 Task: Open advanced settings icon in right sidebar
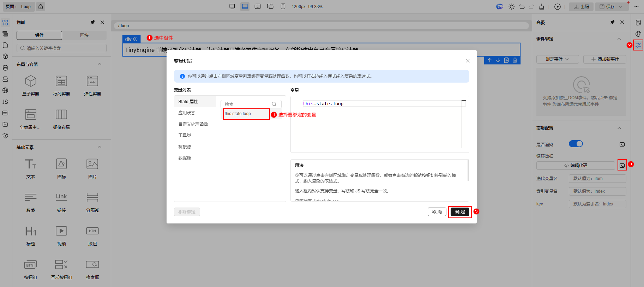click(x=638, y=45)
